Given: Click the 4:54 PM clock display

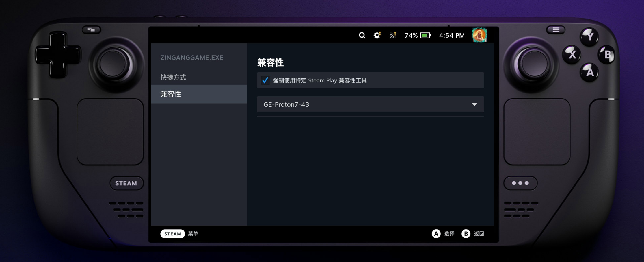Looking at the screenshot, I should (x=451, y=35).
